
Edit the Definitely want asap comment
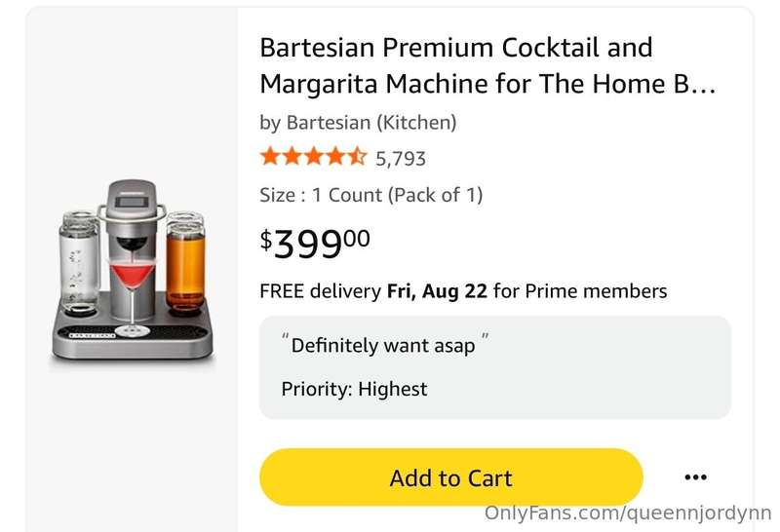click(x=383, y=346)
